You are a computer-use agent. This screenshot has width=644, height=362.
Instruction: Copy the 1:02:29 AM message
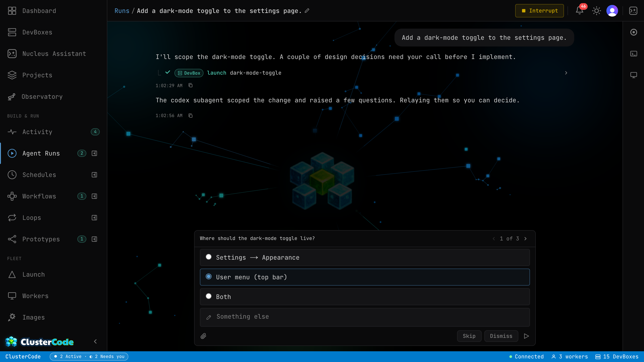[191, 85]
